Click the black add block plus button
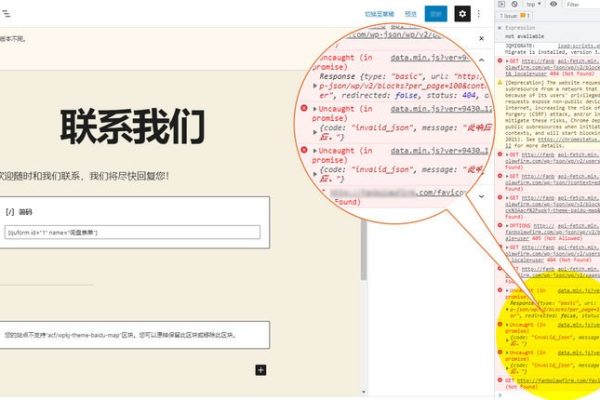 click(x=261, y=370)
